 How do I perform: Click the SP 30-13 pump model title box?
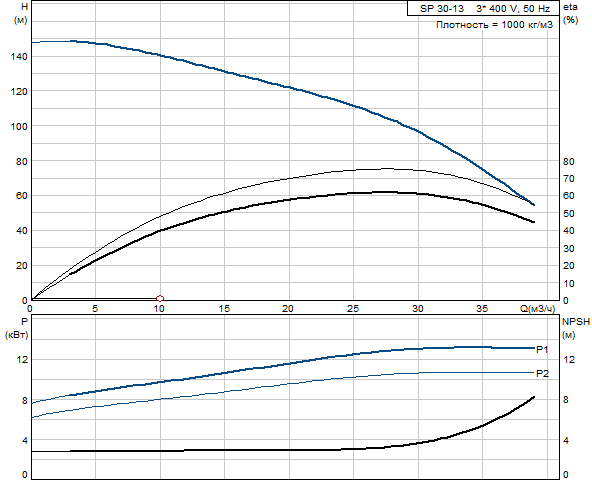click(483, 8)
